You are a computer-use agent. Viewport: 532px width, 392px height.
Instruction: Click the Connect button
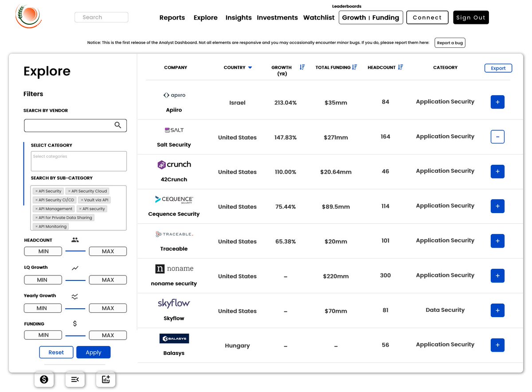pos(427,17)
